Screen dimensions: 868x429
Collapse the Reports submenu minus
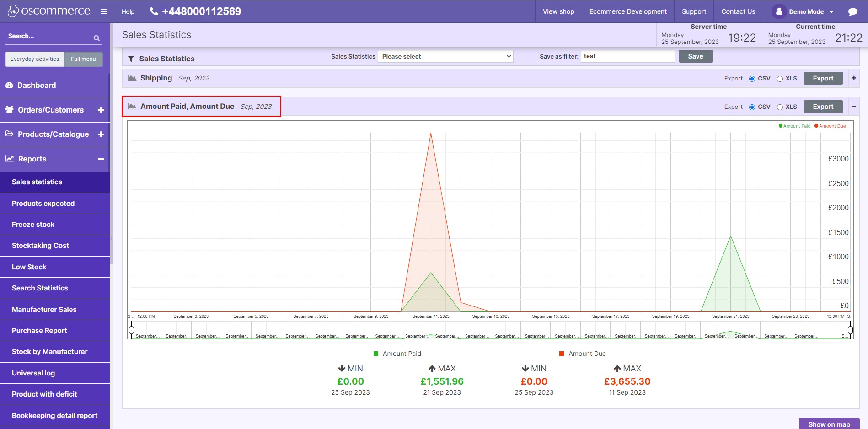(101, 159)
